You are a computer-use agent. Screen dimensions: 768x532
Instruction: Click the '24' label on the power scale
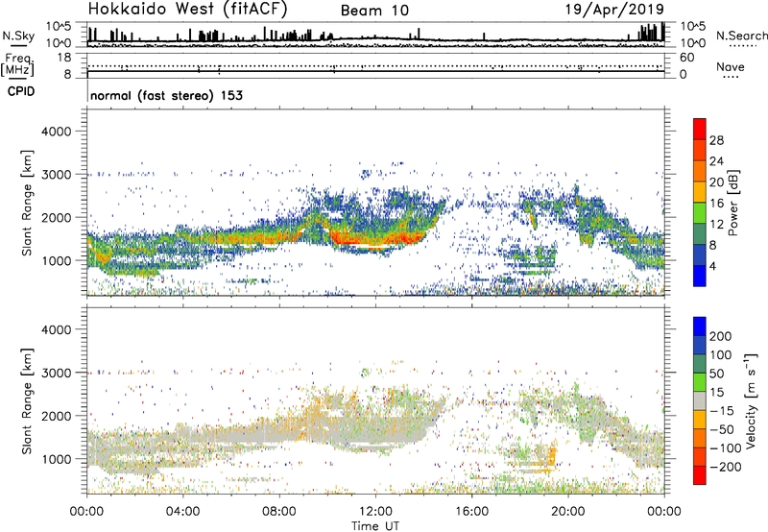[x=716, y=161]
